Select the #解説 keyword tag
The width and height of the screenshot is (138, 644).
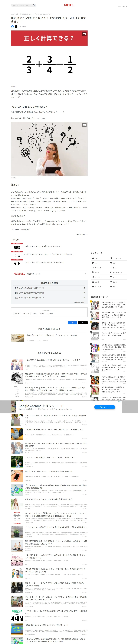35,314
